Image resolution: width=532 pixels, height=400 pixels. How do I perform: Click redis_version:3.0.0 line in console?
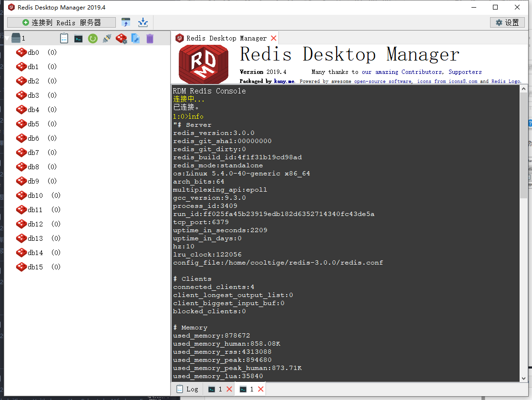(214, 133)
